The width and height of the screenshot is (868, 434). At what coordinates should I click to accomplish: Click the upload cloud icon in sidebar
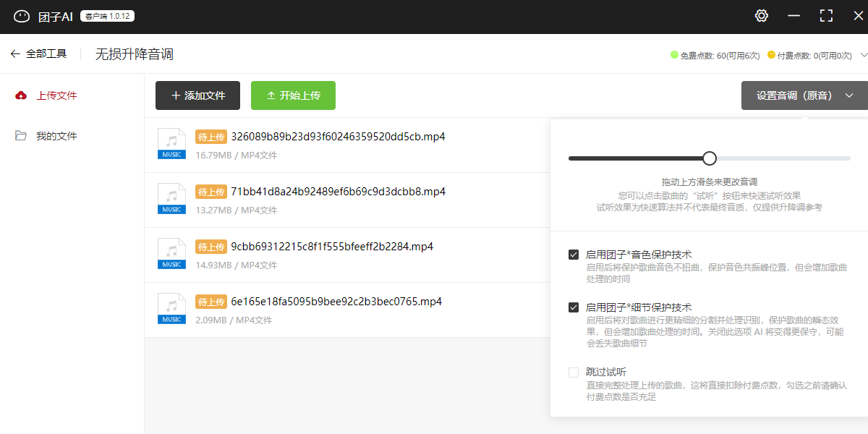click(21, 95)
